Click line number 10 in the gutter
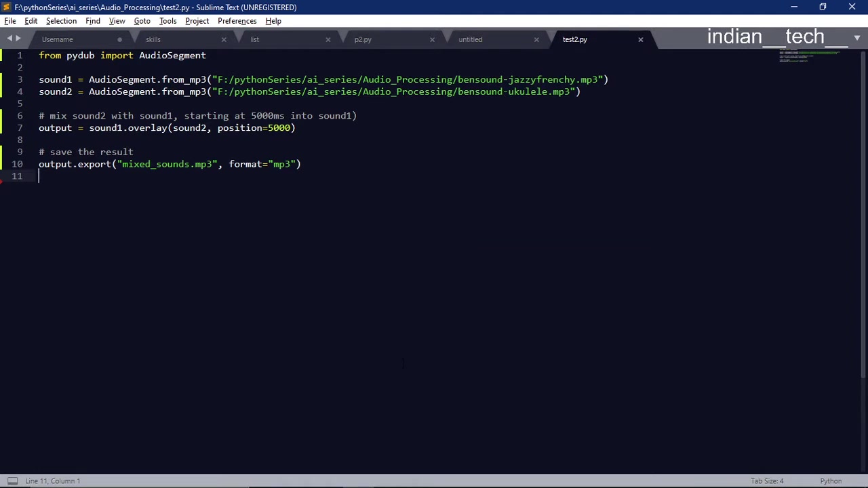Image resolution: width=868 pixels, height=488 pixels. click(17, 164)
